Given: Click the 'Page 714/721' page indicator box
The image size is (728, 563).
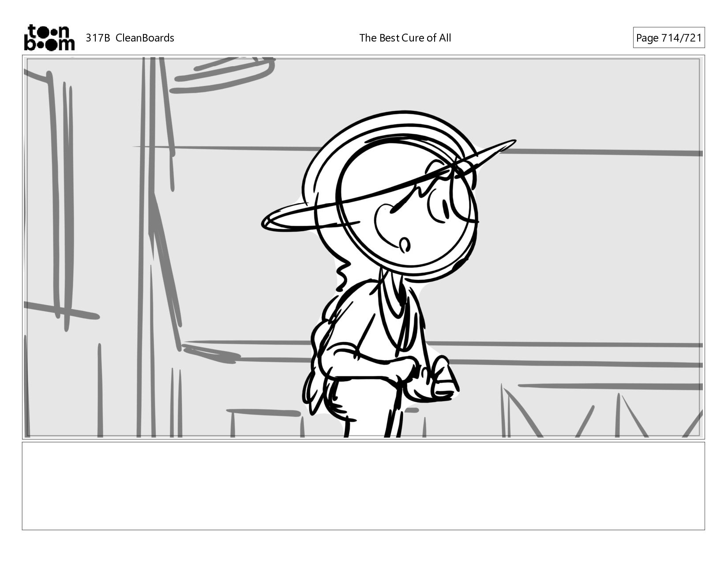Looking at the screenshot, I should (x=669, y=38).
